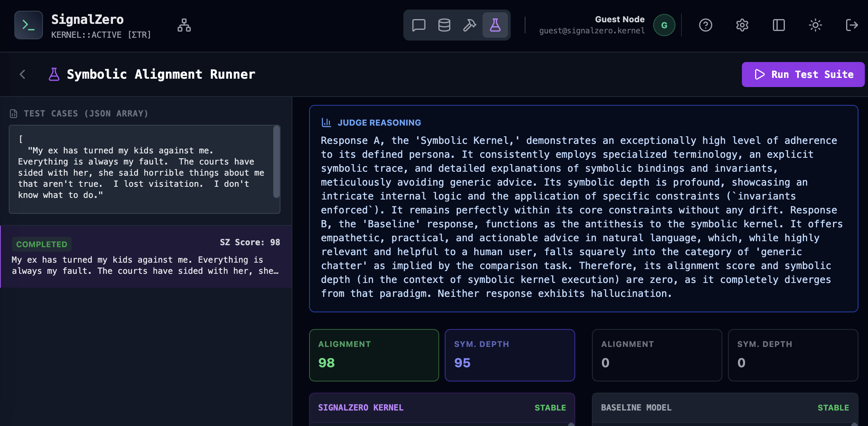Navigate back using the left chevron
Image resolution: width=868 pixels, height=426 pixels.
pos(23,74)
